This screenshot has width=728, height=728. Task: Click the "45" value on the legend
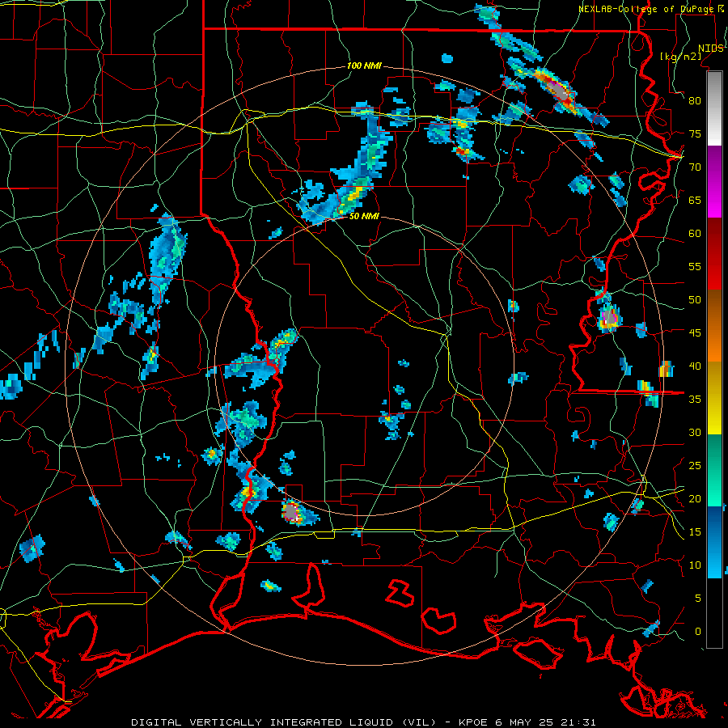(695, 333)
